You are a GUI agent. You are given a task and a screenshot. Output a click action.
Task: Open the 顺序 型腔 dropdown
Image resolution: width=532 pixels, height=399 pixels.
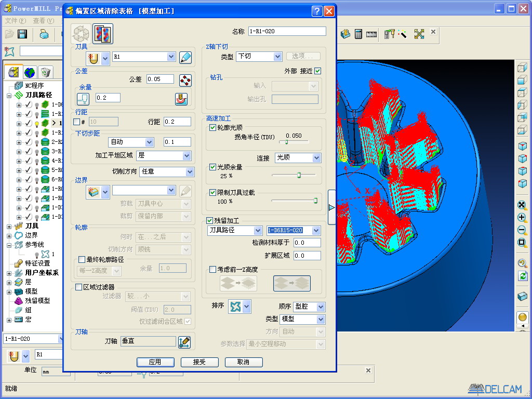click(321, 307)
